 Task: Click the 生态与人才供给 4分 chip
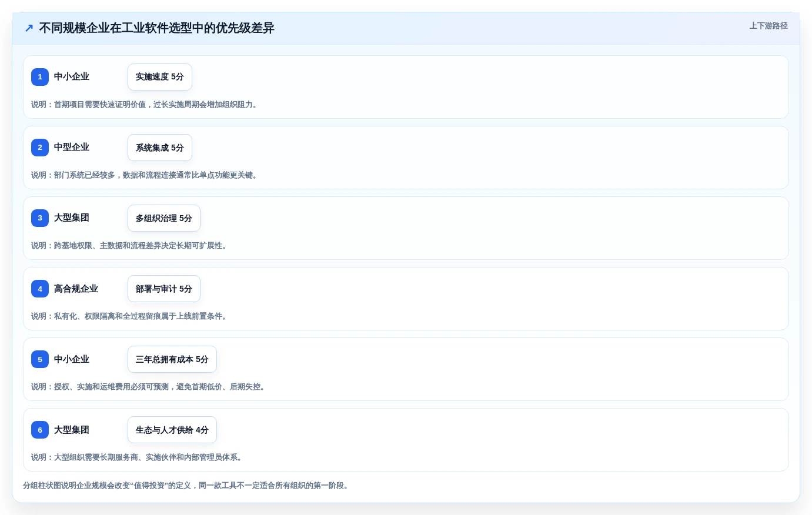click(172, 430)
